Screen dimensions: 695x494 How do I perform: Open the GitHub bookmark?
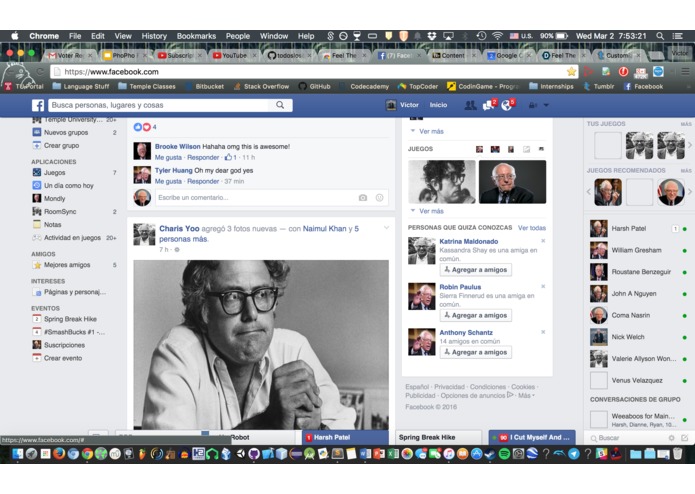pos(315,86)
